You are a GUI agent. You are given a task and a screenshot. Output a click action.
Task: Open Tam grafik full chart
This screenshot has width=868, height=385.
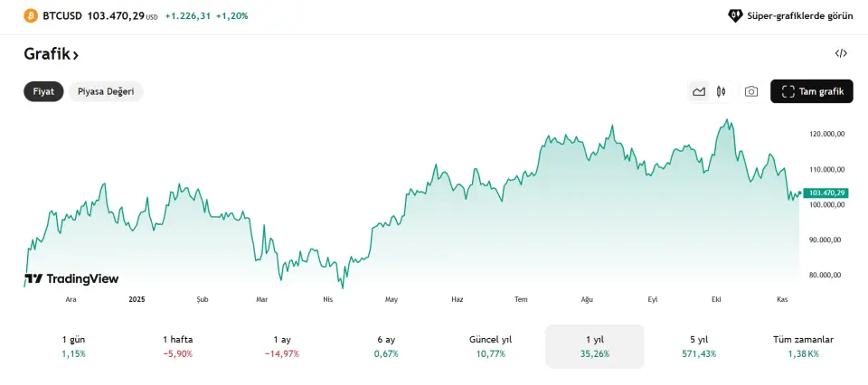click(x=812, y=91)
